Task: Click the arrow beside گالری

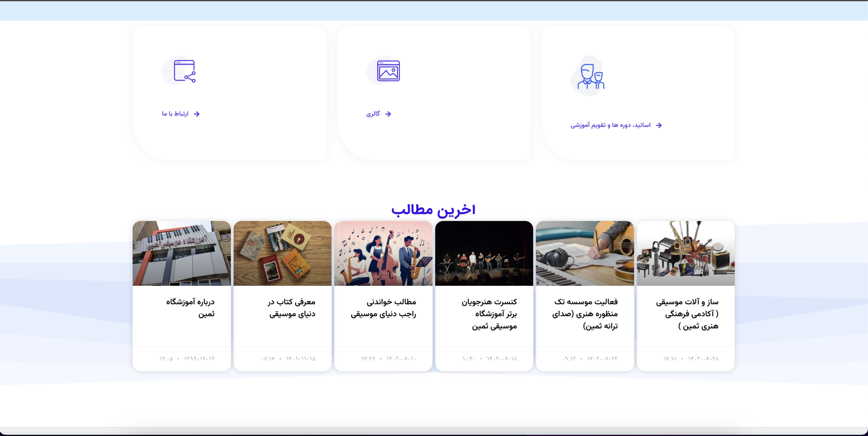Action: coord(388,114)
